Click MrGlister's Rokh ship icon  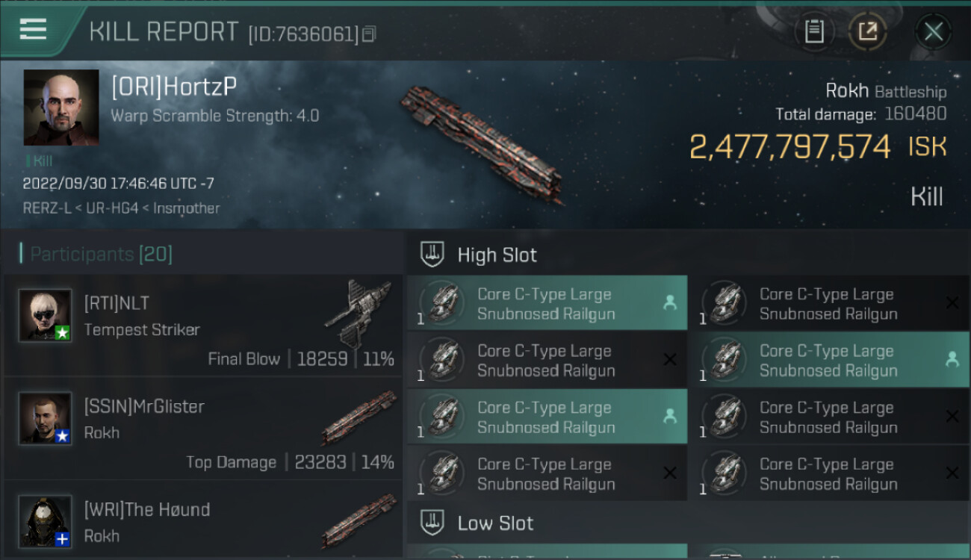358,417
